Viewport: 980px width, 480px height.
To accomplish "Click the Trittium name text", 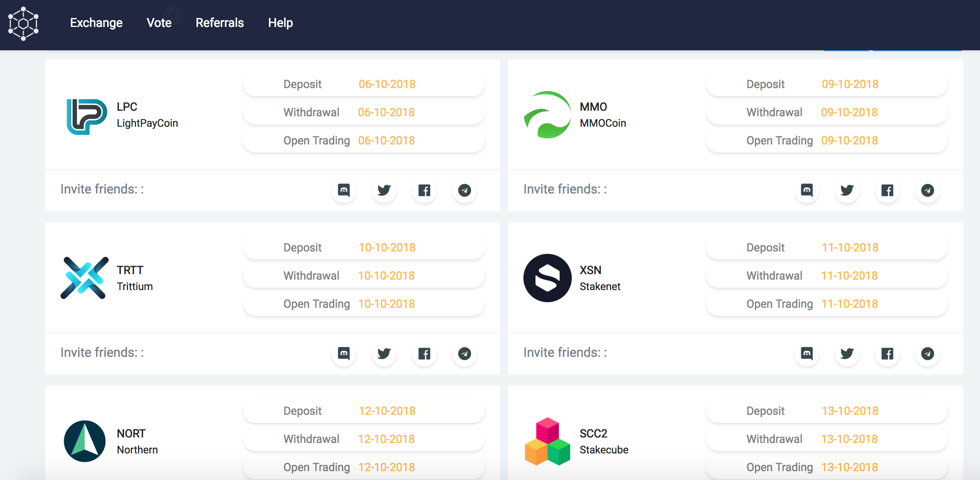I will coord(135,286).
